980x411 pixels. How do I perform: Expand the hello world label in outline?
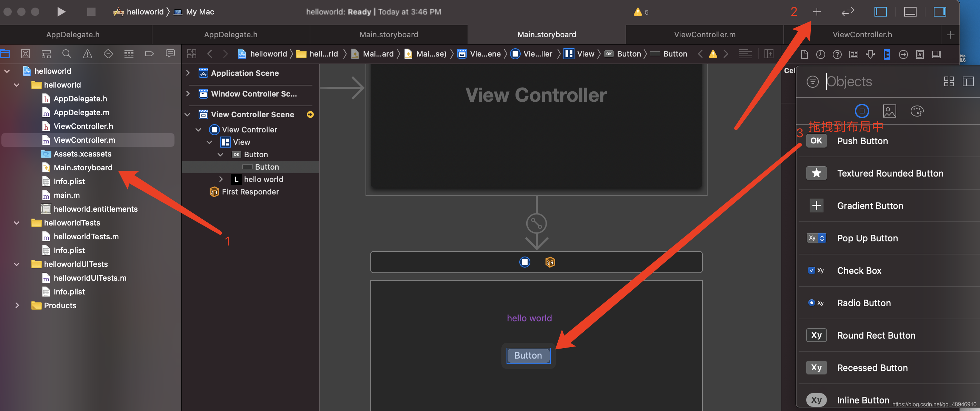[221, 179]
